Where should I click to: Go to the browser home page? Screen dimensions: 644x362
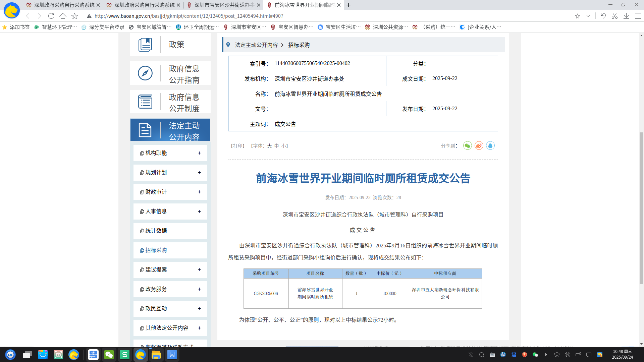tap(63, 16)
